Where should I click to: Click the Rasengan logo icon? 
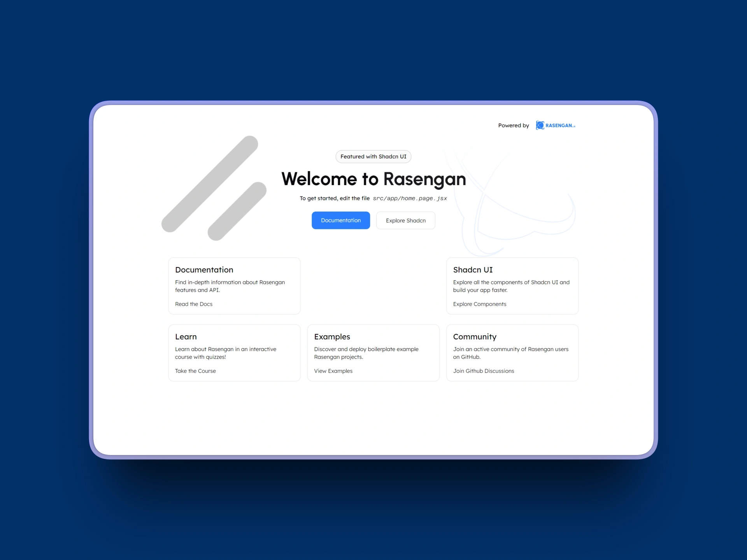(540, 125)
